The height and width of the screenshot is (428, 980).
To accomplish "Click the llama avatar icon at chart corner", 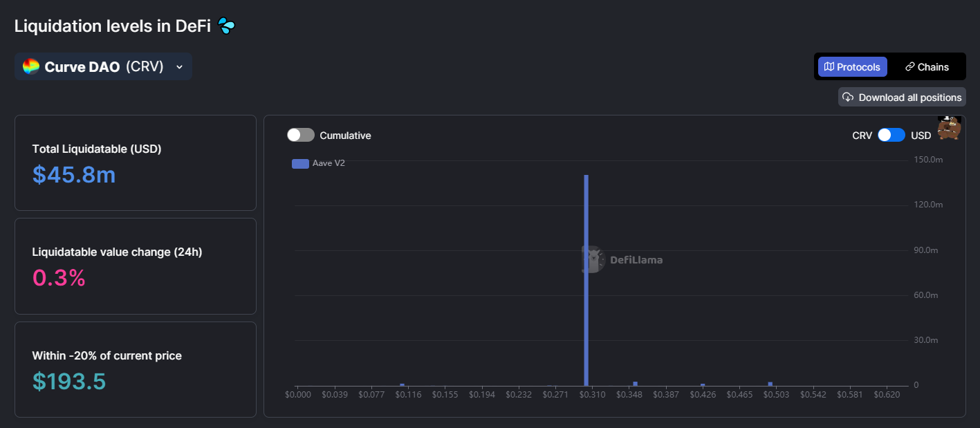I will coord(950,128).
